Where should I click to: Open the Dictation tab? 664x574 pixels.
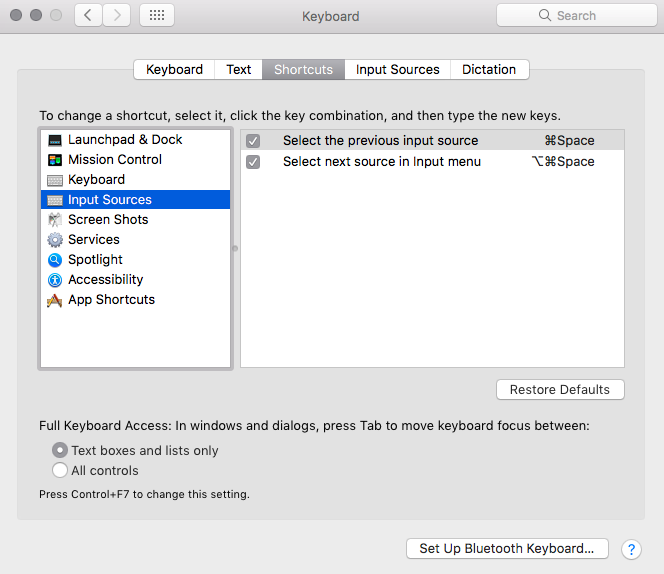(x=489, y=69)
